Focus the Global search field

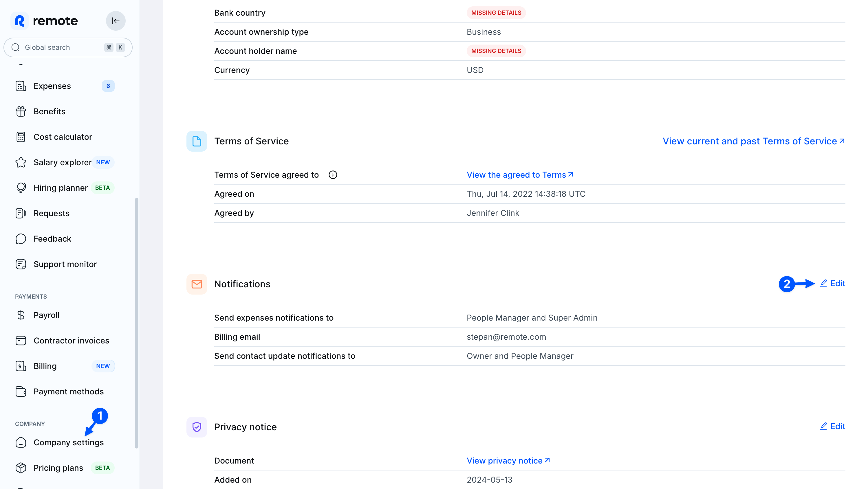point(62,47)
